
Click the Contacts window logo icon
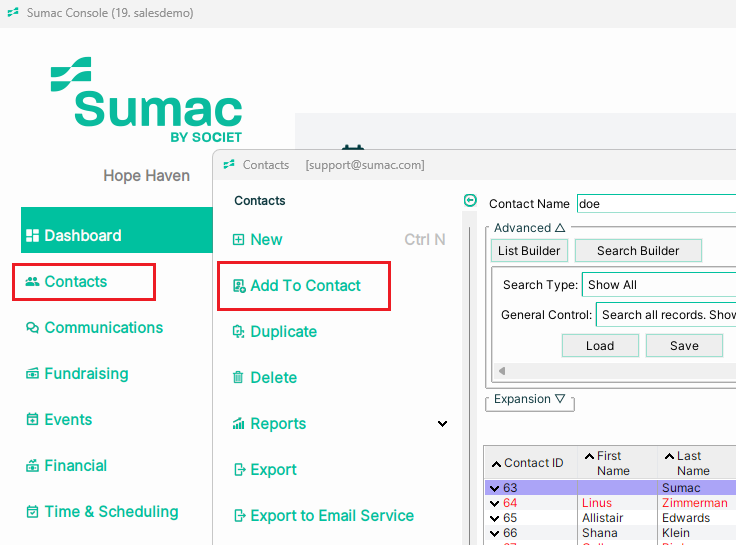point(229,165)
